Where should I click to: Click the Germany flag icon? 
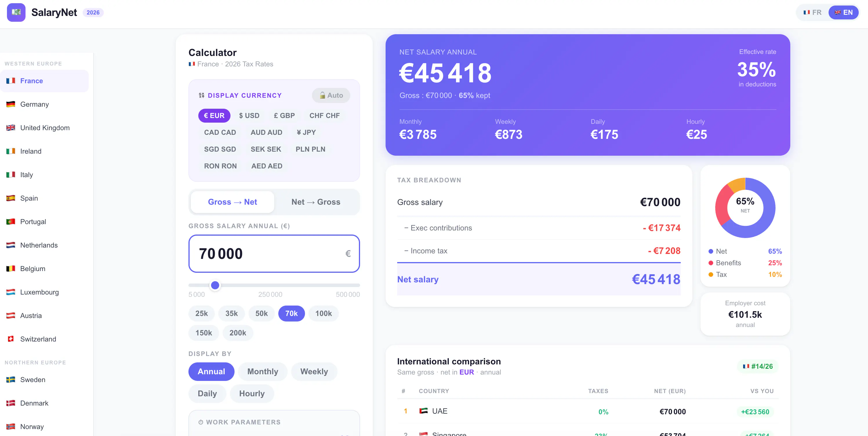click(11, 104)
